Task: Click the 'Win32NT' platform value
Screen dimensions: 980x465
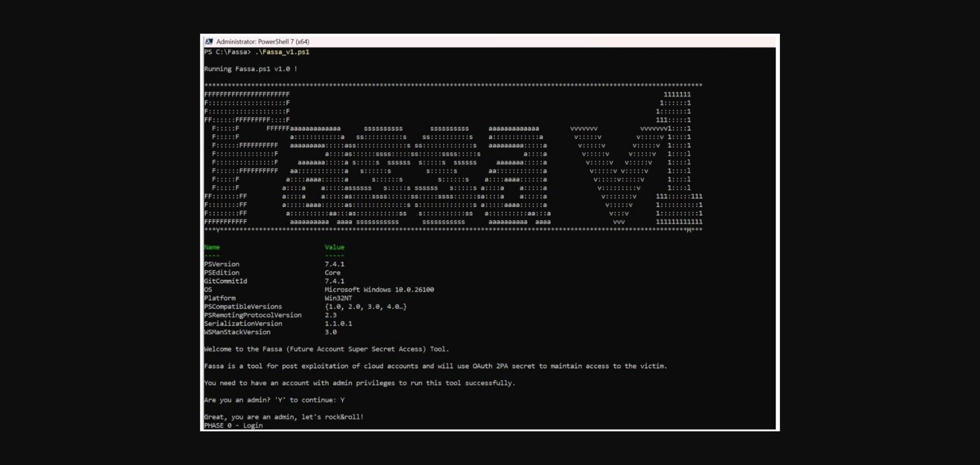Action: 338,298
